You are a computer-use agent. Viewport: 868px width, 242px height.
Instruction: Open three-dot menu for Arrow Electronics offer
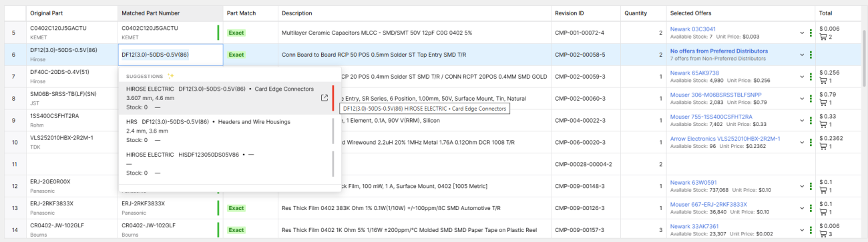pyautogui.click(x=811, y=142)
